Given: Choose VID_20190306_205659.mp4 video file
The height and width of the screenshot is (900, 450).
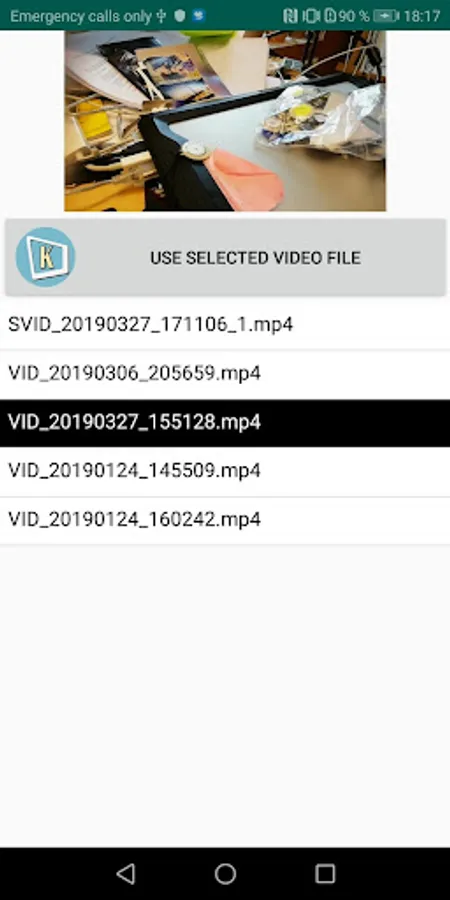Looking at the screenshot, I should tap(225, 373).
